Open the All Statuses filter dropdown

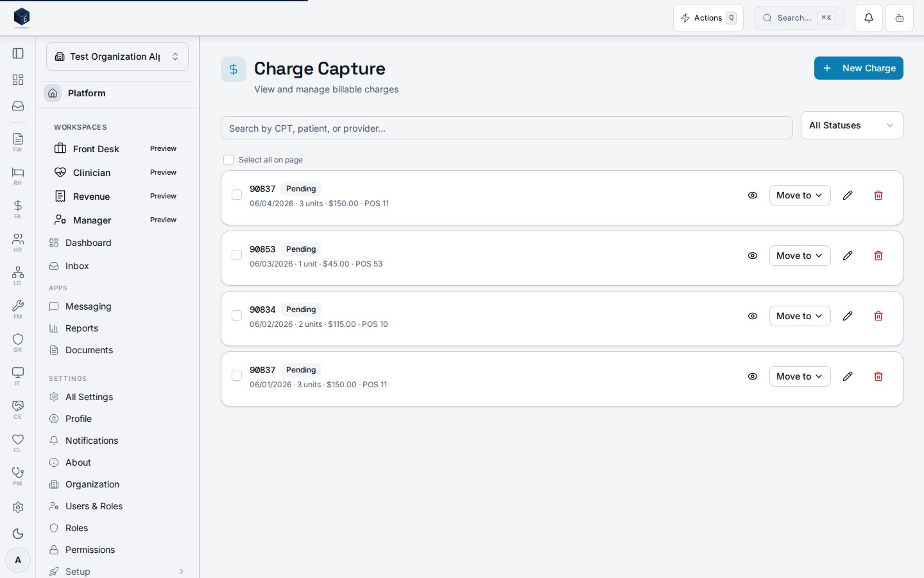(851, 125)
